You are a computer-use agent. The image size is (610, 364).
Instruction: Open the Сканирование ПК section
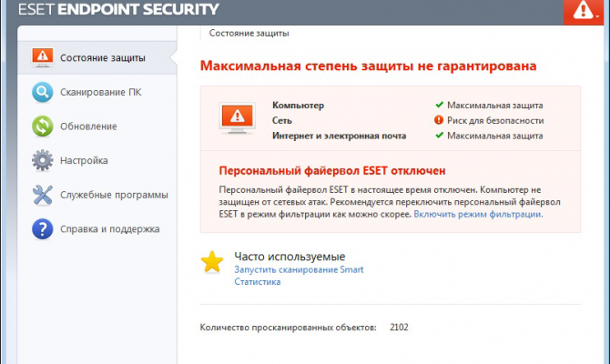(100, 92)
